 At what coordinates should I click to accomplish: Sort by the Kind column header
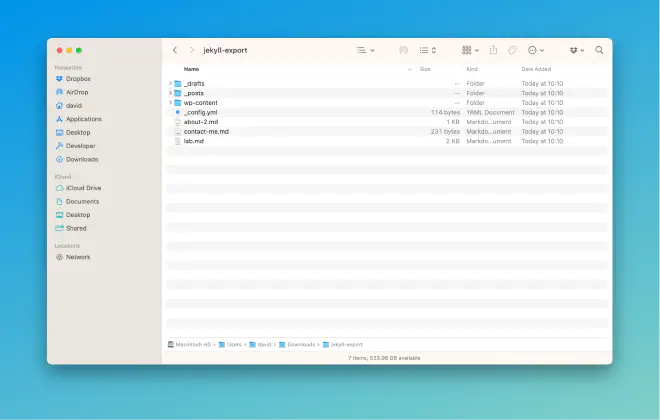(472, 69)
